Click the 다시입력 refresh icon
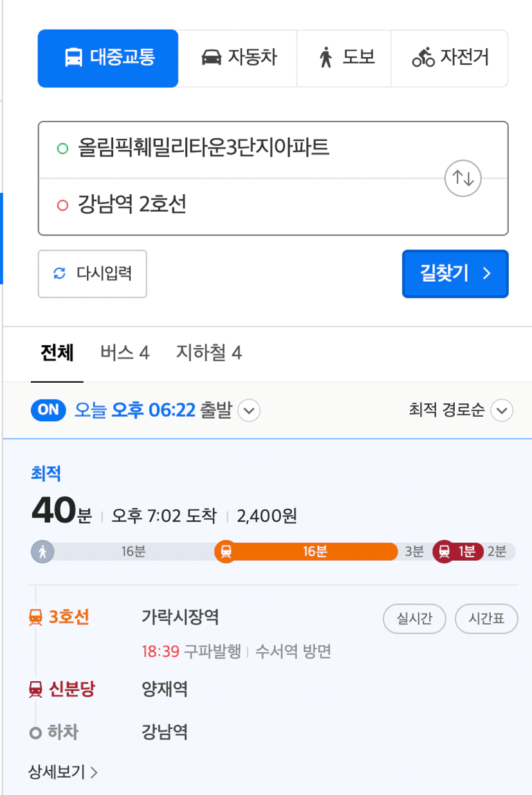The width and height of the screenshot is (532, 795). [x=60, y=273]
